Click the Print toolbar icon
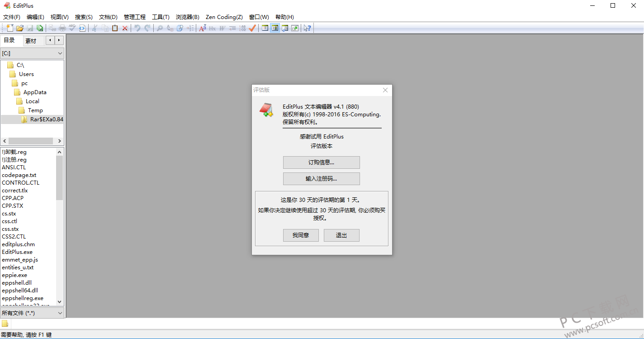644x339 pixels. [62, 28]
